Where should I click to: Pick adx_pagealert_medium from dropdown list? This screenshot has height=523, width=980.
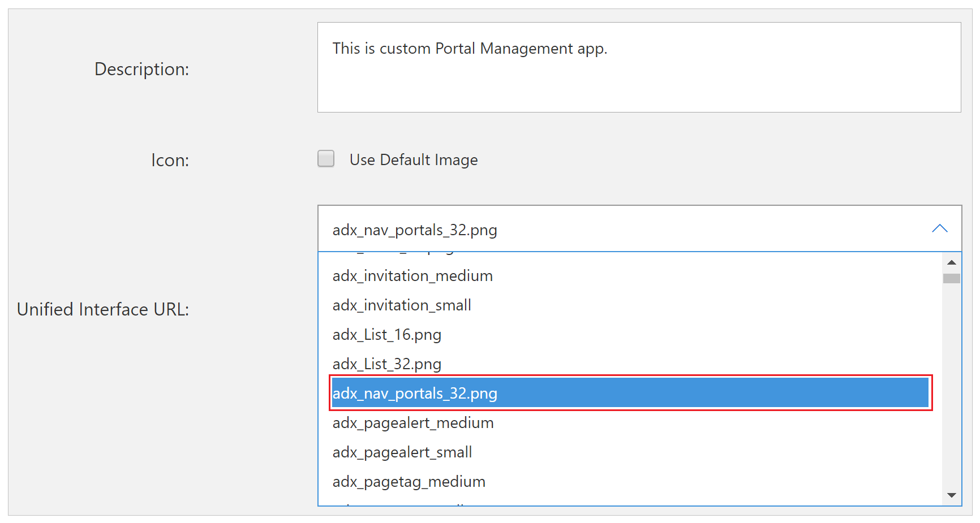pyautogui.click(x=630, y=423)
